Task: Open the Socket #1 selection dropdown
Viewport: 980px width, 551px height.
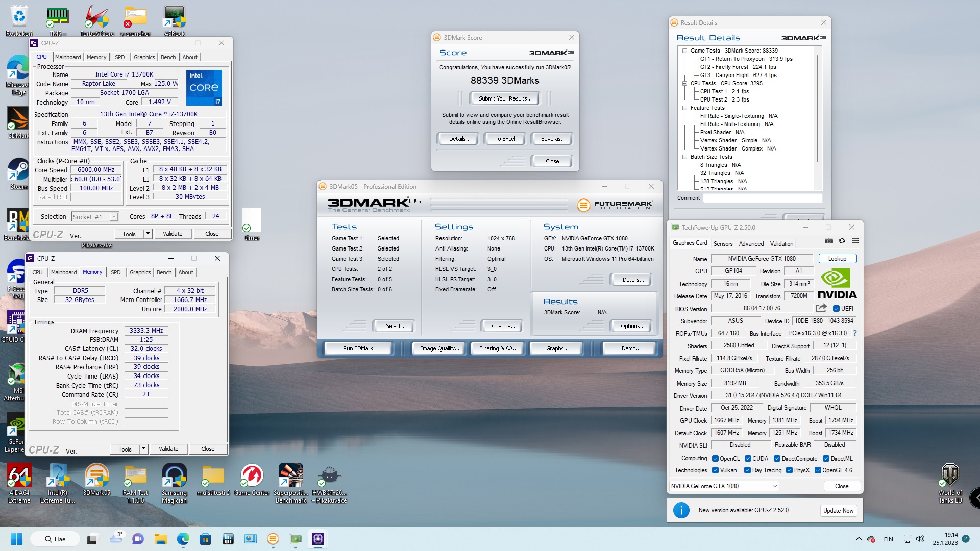Action: point(95,217)
